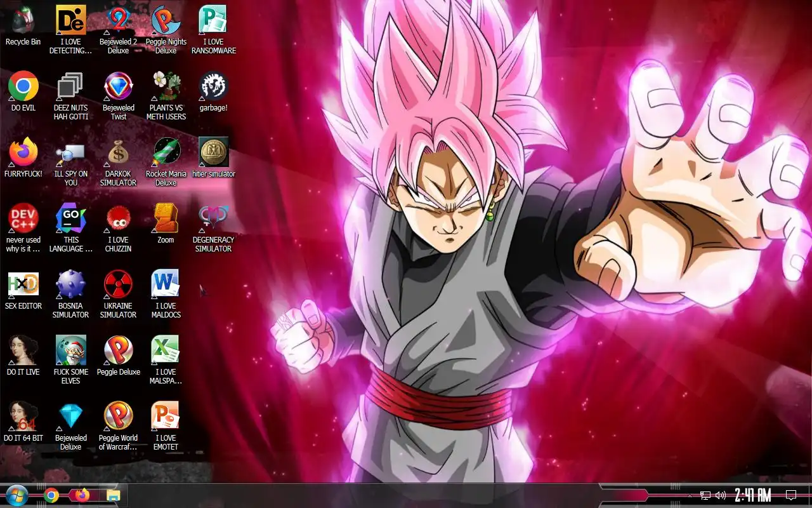Select the 'DEGENERACY SIMULATOR' shortcut
This screenshot has width=812, height=508.
[x=213, y=228]
